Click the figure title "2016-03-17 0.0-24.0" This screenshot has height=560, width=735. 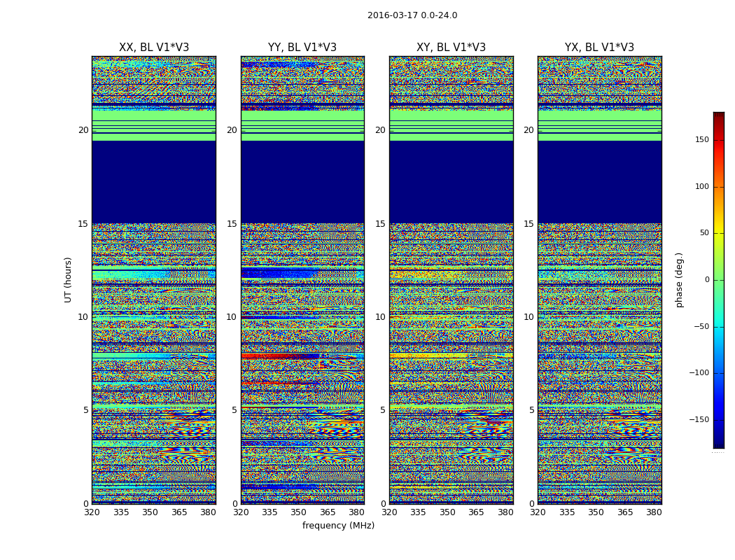(412, 15)
